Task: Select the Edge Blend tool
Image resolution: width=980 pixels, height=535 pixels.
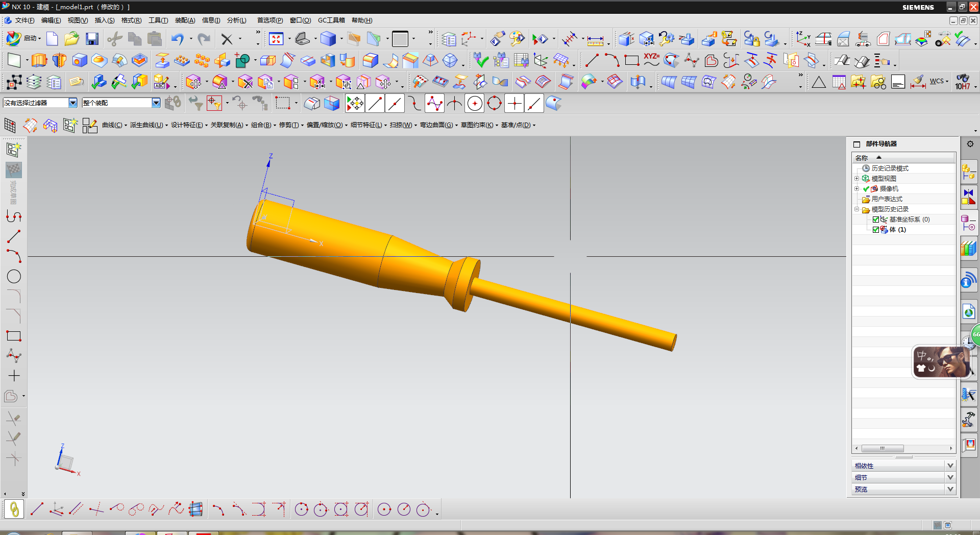Action: [x=370, y=60]
